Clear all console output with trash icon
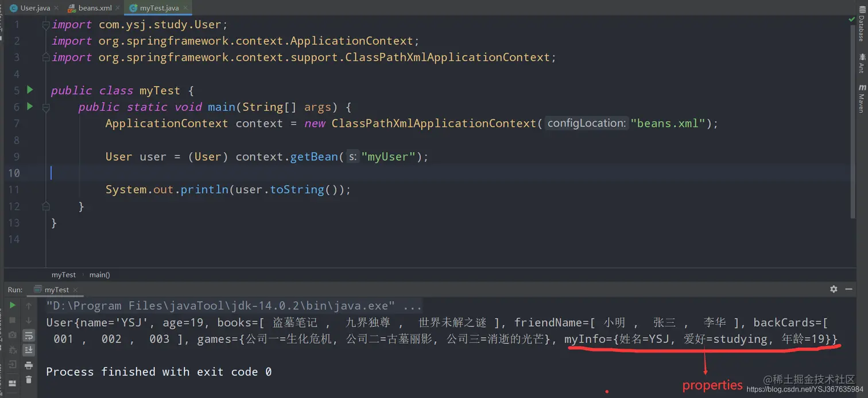 click(x=29, y=380)
